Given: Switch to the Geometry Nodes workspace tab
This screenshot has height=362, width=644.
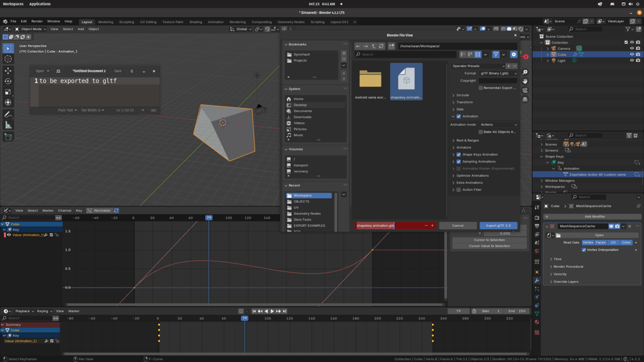Looking at the screenshot, I should pos(291,22).
